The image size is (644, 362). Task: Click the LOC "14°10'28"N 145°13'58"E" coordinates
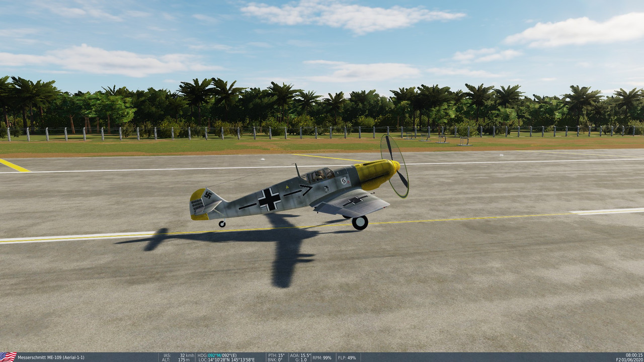(231, 359)
